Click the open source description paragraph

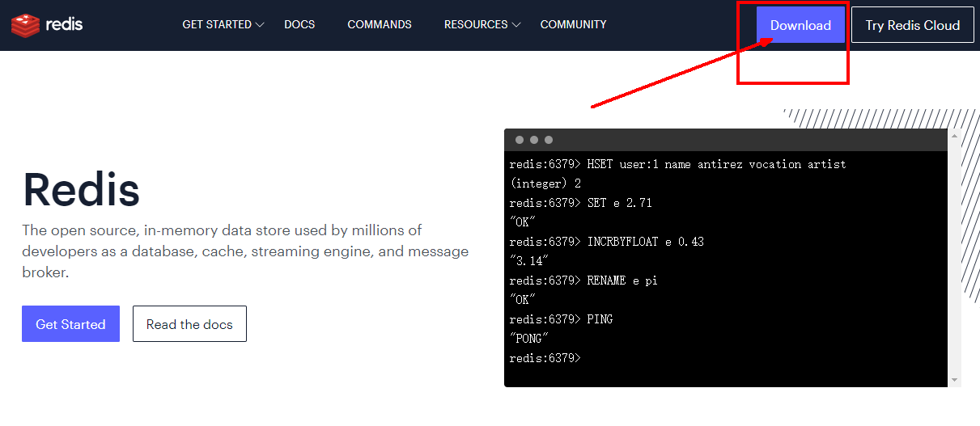click(245, 251)
